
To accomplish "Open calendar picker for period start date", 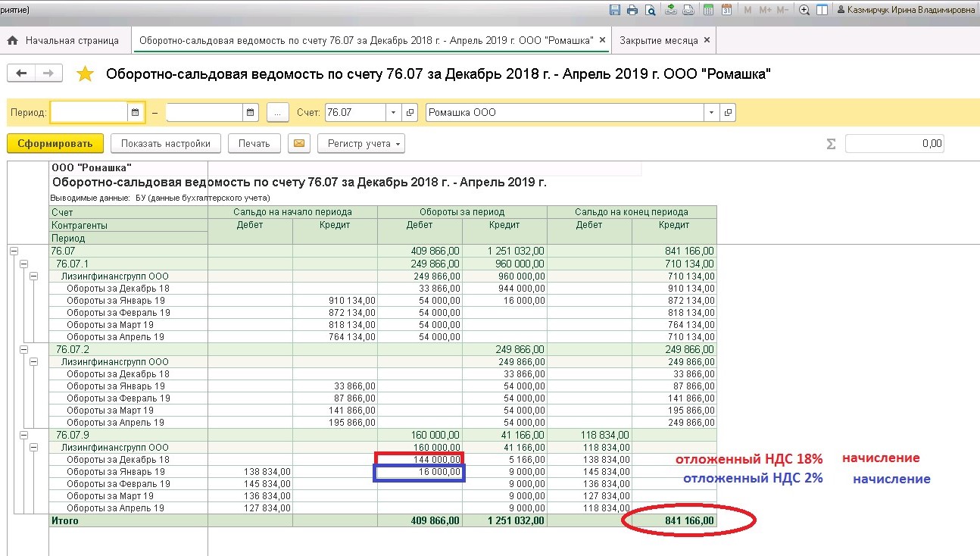I will pyautogui.click(x=136, y=113).
